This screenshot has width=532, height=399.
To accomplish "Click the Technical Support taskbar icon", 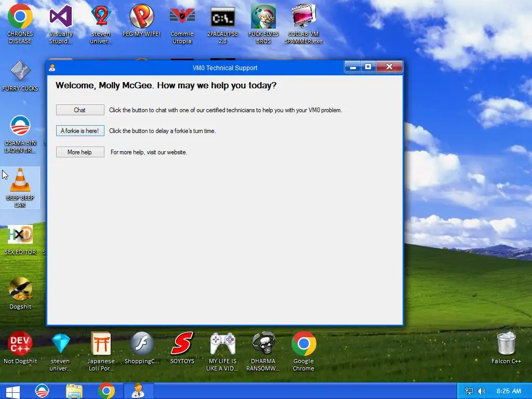I will click(138, 391).
